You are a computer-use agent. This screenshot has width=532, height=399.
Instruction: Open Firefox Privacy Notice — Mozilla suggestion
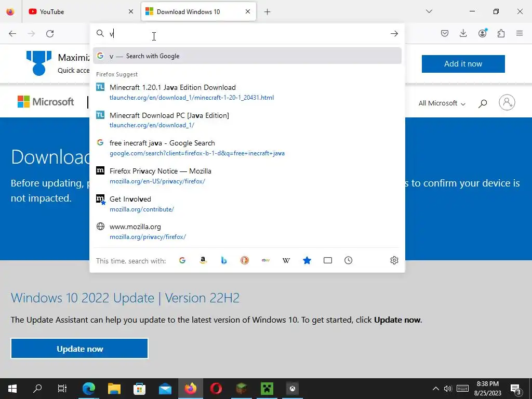point(247,176)
